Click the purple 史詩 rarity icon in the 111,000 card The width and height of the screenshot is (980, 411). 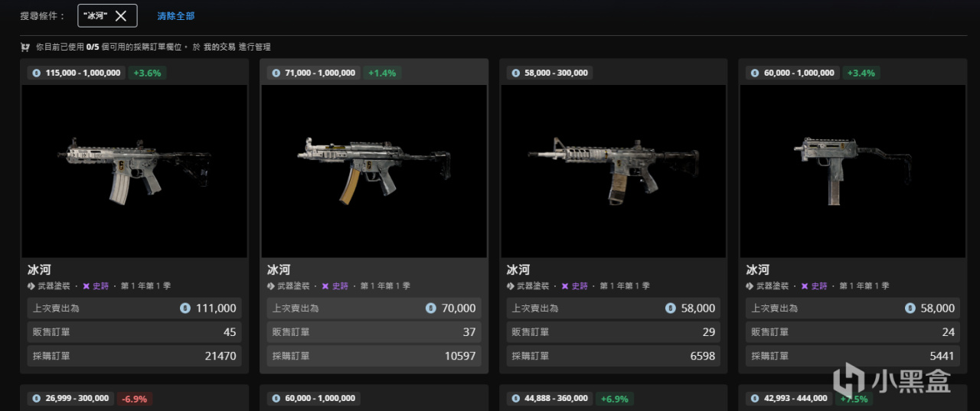pos(86,286)
